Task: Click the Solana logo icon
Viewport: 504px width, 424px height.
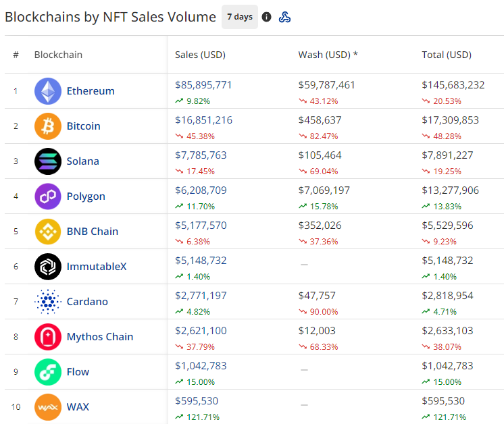Action: [x=48, y=161]
